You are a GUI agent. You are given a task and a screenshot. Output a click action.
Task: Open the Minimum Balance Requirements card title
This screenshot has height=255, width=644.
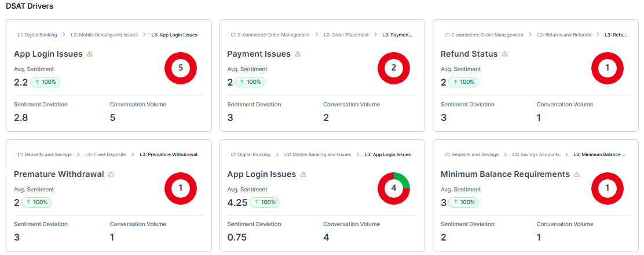[x=505, y=175]
